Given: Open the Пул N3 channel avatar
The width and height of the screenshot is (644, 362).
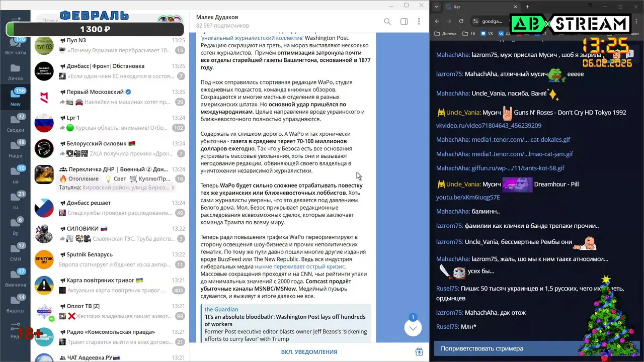Looking at the screenshot, I should click(x=44, y=45).
